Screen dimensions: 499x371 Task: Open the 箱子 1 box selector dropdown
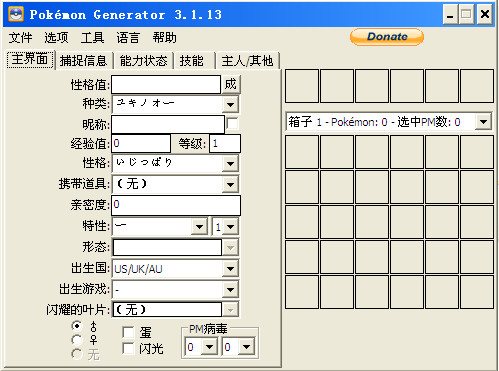(x=483, y=122)
